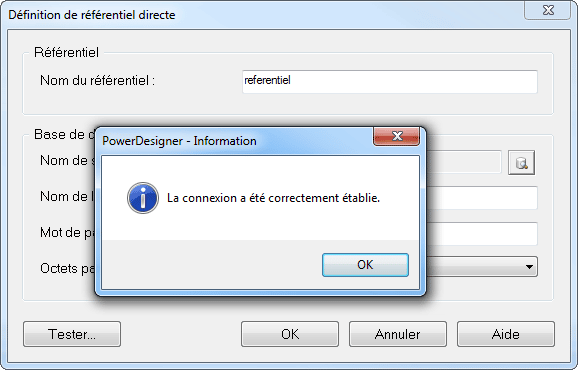
Task: Click the blue information icon
Action: tap(143, 198)
